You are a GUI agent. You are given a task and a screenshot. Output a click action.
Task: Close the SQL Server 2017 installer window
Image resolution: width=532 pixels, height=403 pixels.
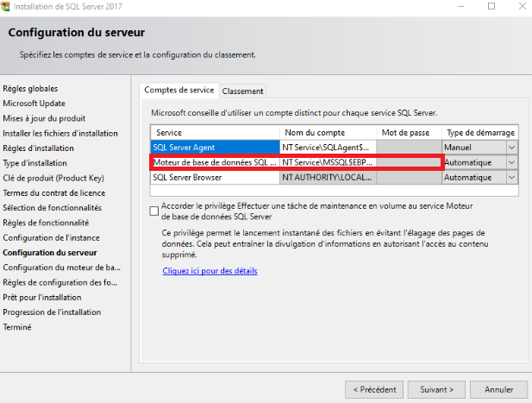pyautogui.click(x=523, y=6)
